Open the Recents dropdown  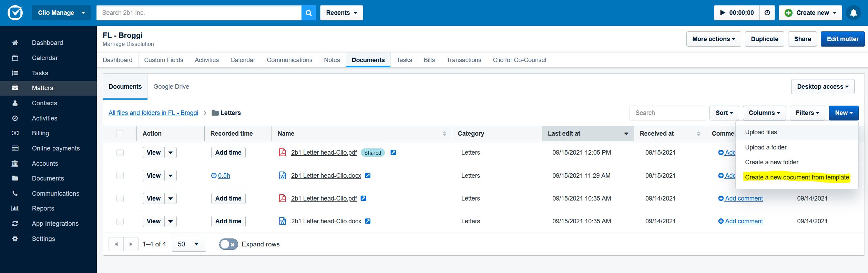coord(341,13)
